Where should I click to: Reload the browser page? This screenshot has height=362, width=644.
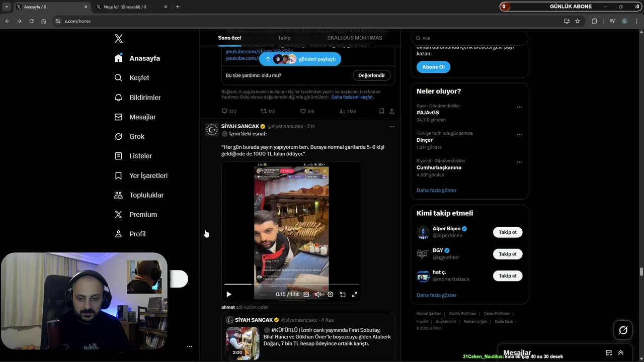tap(31, 21)
